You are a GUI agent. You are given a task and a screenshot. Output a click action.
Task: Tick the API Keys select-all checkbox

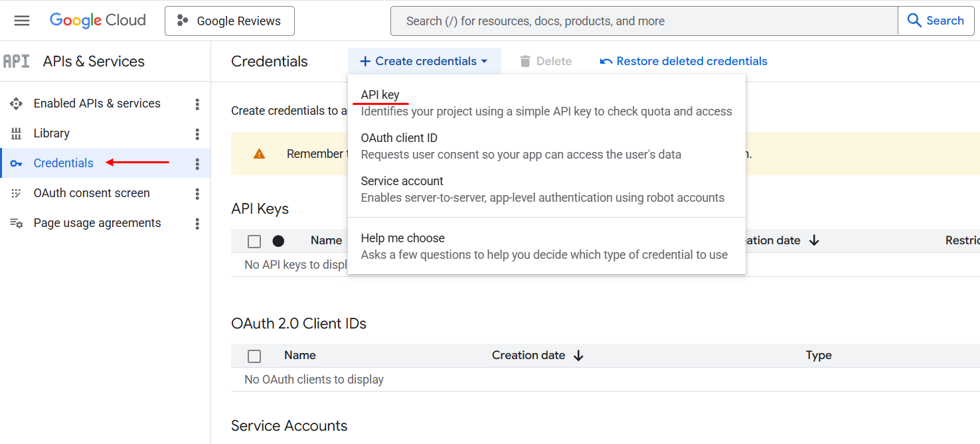[x=254, y=241]
